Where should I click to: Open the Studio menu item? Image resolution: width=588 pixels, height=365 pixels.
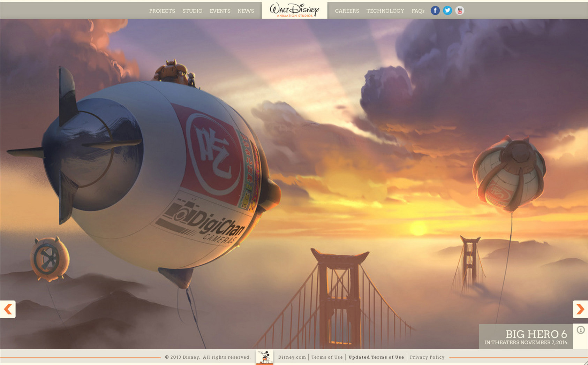[192, 11]
